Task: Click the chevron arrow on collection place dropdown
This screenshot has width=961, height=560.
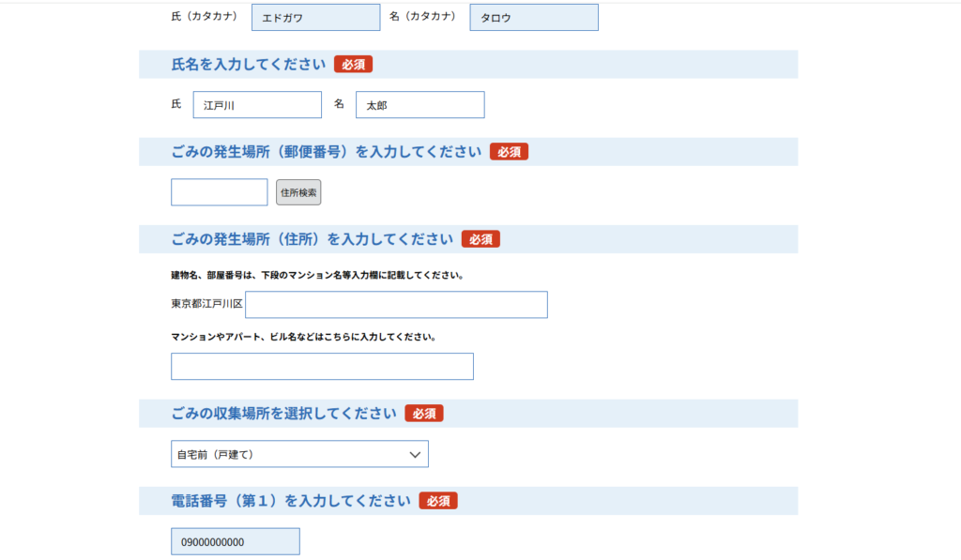Action: (416, 454)
